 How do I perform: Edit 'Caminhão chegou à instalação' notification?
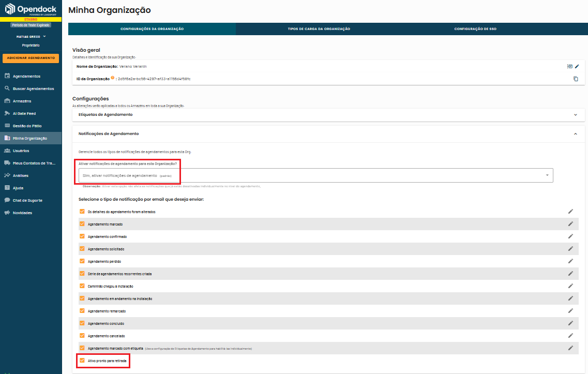[570, 286]
